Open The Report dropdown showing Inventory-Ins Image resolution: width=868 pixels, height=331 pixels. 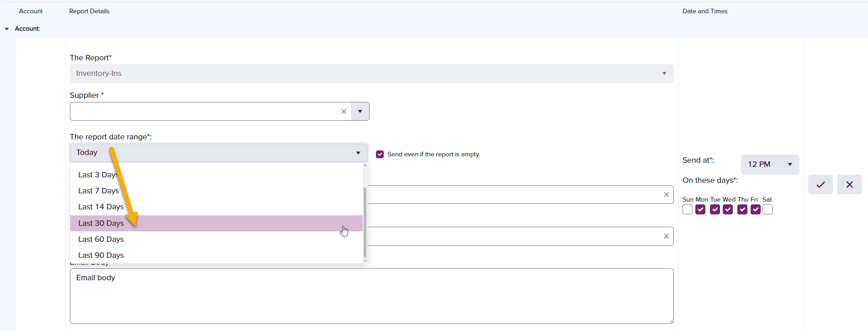[371, 74]
